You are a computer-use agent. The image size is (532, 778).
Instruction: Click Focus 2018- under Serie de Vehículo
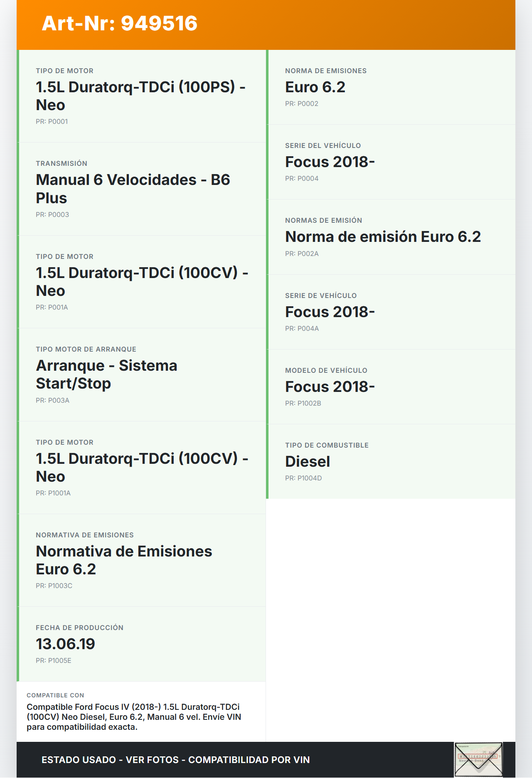330,312
